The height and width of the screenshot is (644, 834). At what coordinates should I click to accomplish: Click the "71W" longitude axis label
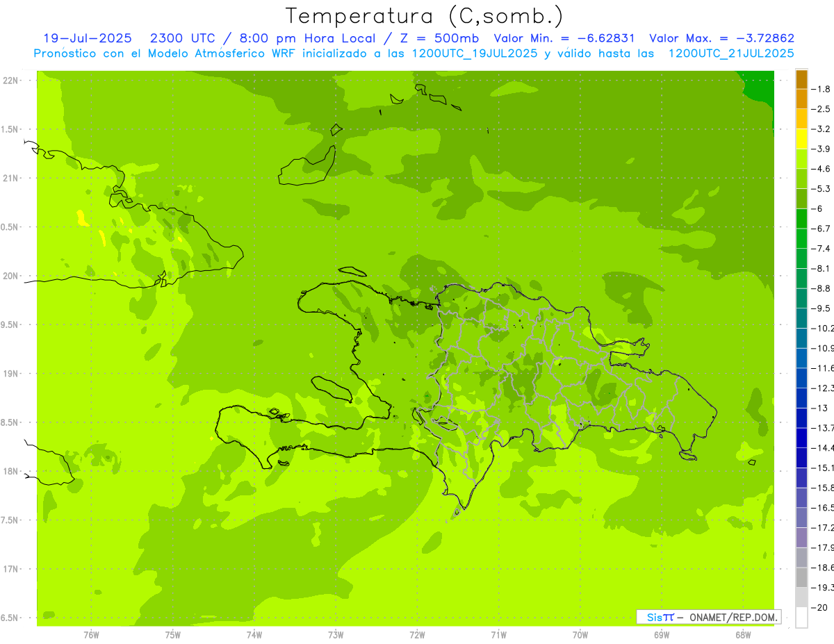pyautogui.click(x=498, y=635)
